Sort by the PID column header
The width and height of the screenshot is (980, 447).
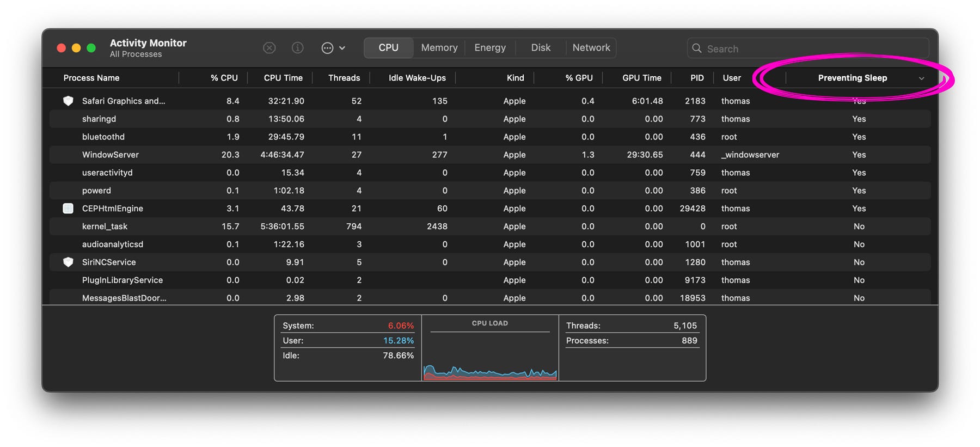click(x=697, y=78)
